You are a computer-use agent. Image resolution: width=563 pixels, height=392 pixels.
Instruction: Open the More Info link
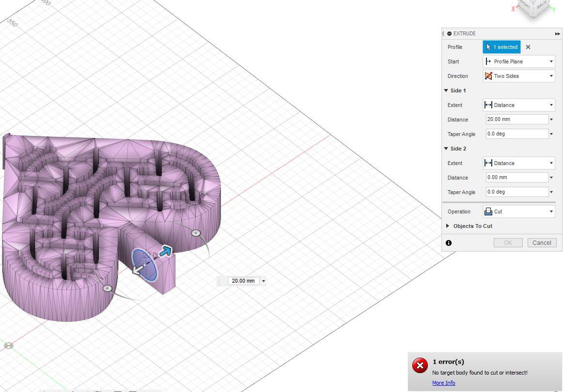(x=443, y=383)
